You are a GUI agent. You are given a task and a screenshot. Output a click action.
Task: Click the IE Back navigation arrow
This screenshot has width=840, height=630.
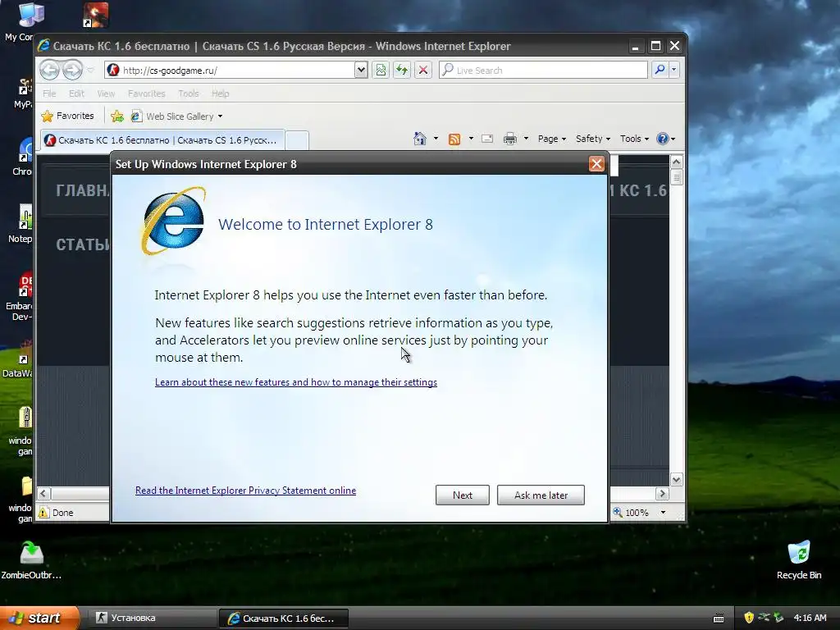[x=49, y=70]
